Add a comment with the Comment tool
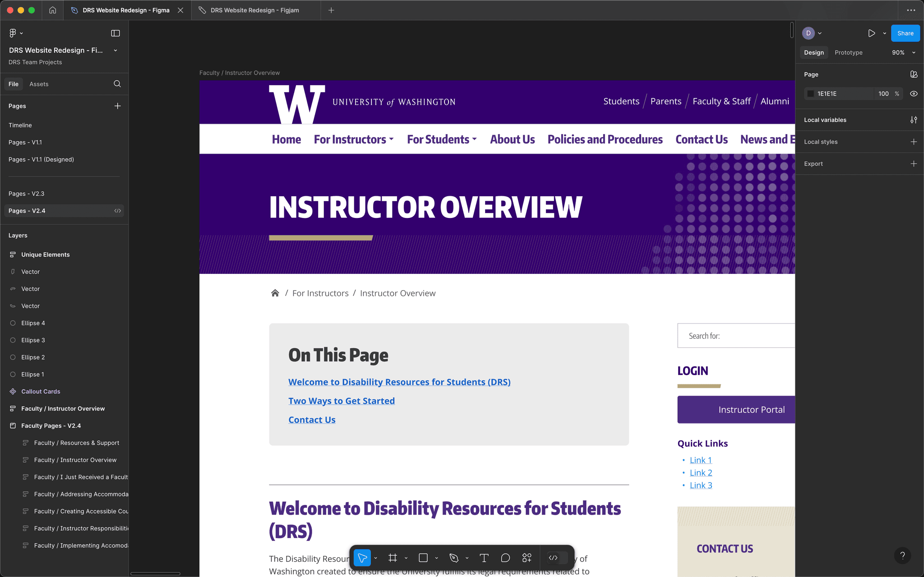The image size is (924, 577). coord(505,558)
